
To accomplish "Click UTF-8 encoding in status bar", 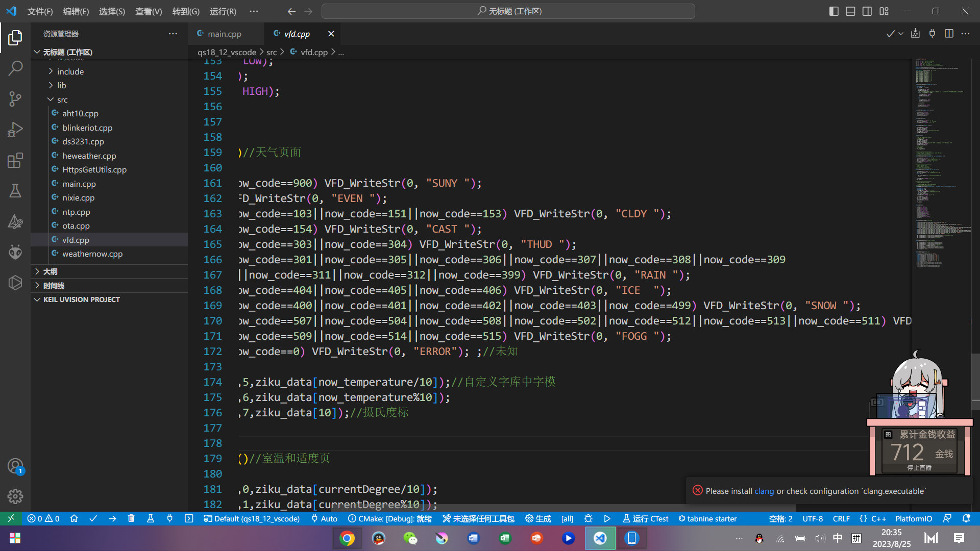I will tap(813, 518).
